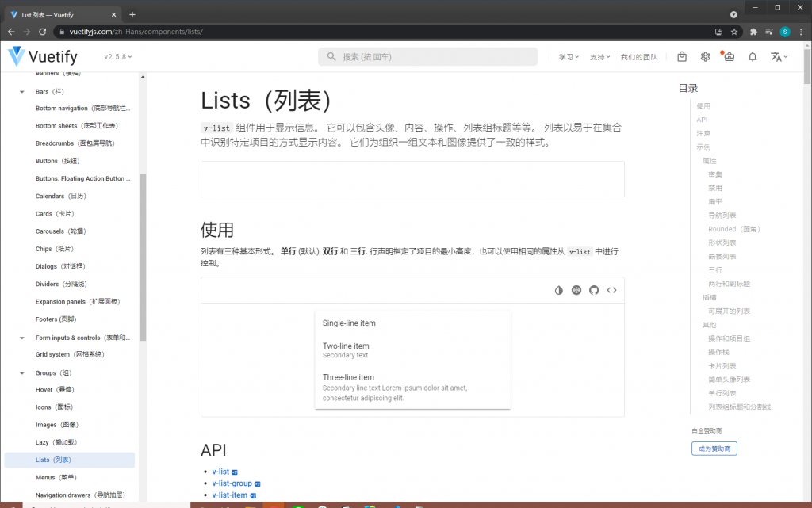
Task: Open the store shopping bag icon
Action: [x=682, y=56]
